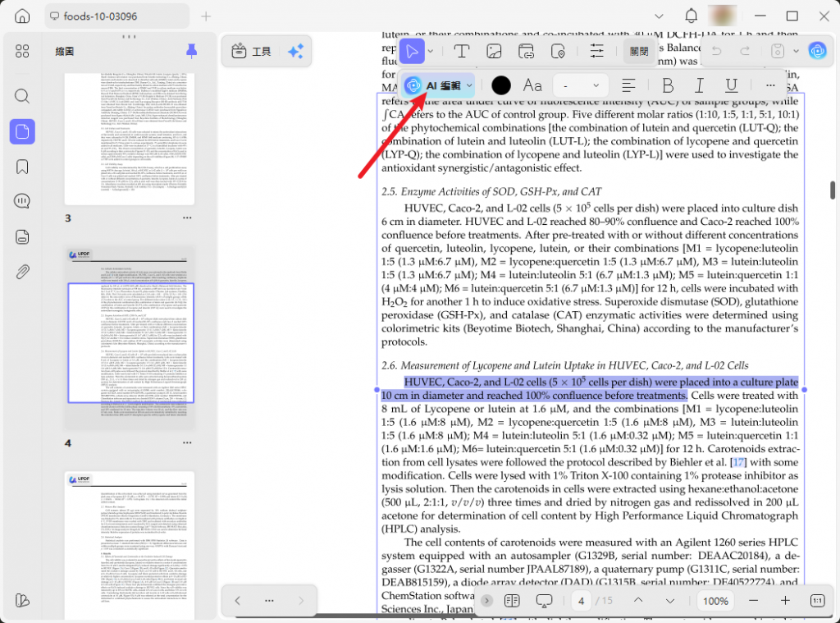Screen dimensions: 840x623
Task: Open the 工具 tools menu
Action: tap(251, 51)
